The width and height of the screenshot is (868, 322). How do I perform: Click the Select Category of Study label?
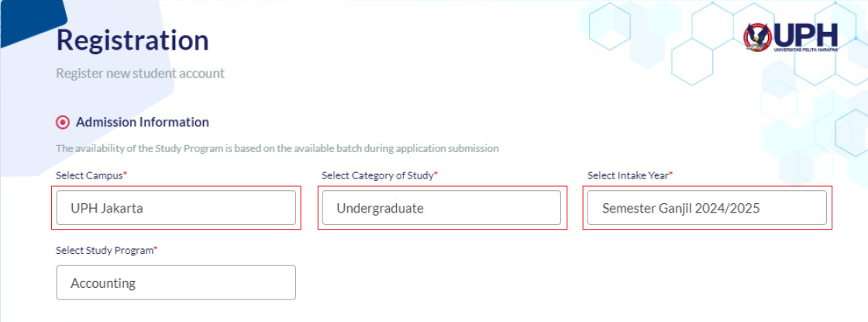[377, 175]
